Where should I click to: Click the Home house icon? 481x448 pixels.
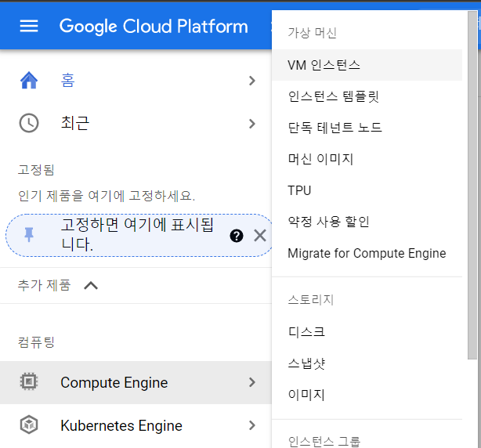click(x=29, y=81)
